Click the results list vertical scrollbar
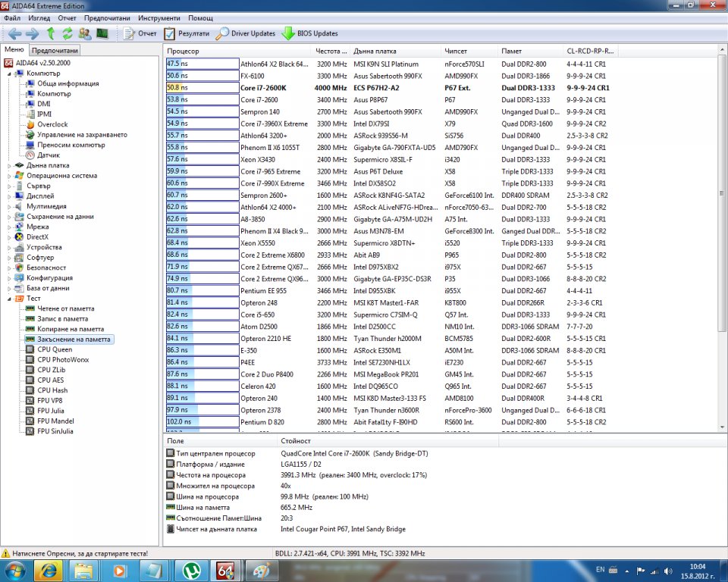728x582 pixels. tap(722, 227)
